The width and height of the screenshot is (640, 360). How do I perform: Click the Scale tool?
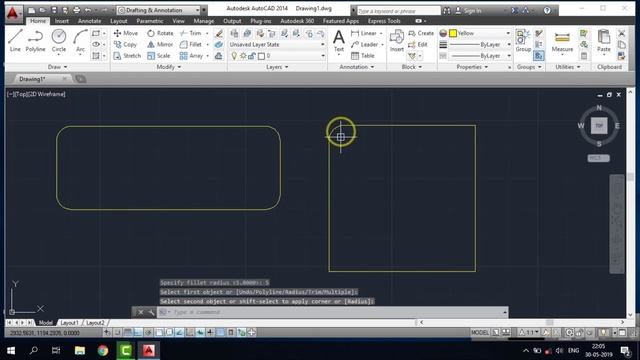[159, 56]
